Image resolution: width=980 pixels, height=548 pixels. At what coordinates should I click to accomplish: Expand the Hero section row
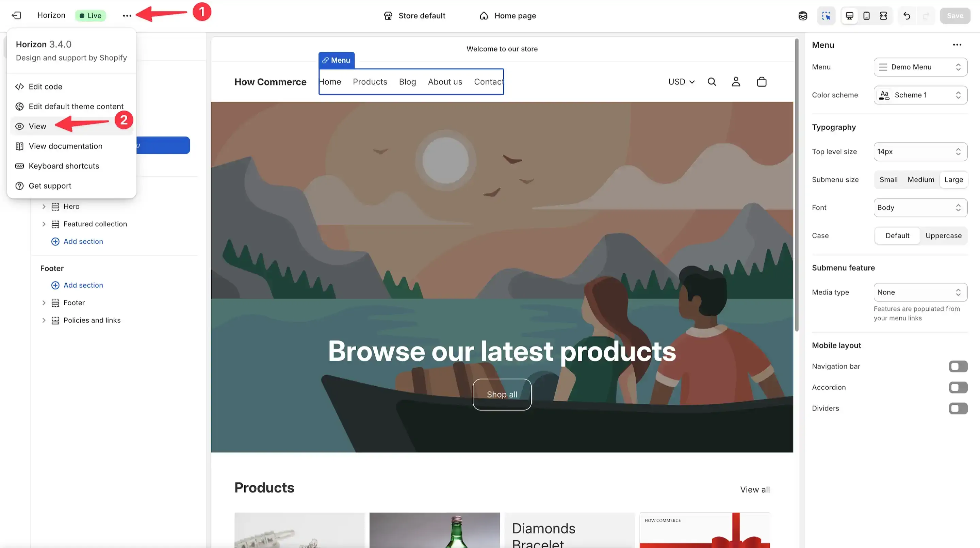[x=44, y=206]
